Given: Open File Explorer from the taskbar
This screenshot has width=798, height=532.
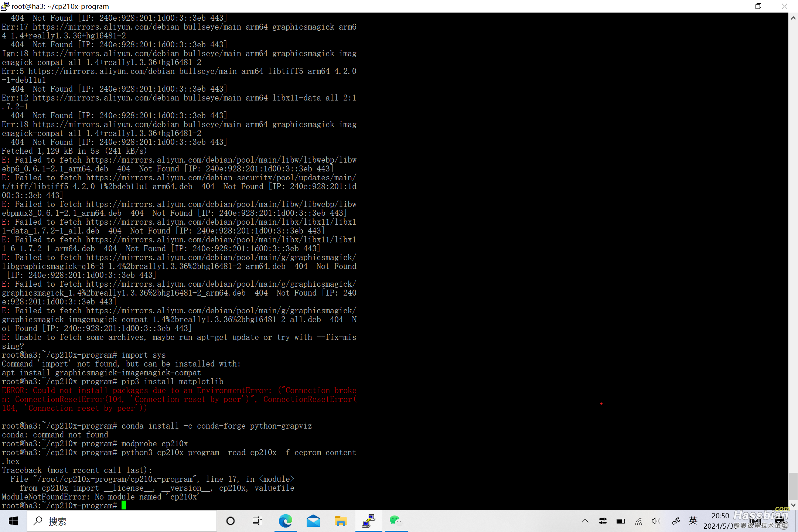Looking at the screenshot, I should pyautogui.click(x=341, y=521).
